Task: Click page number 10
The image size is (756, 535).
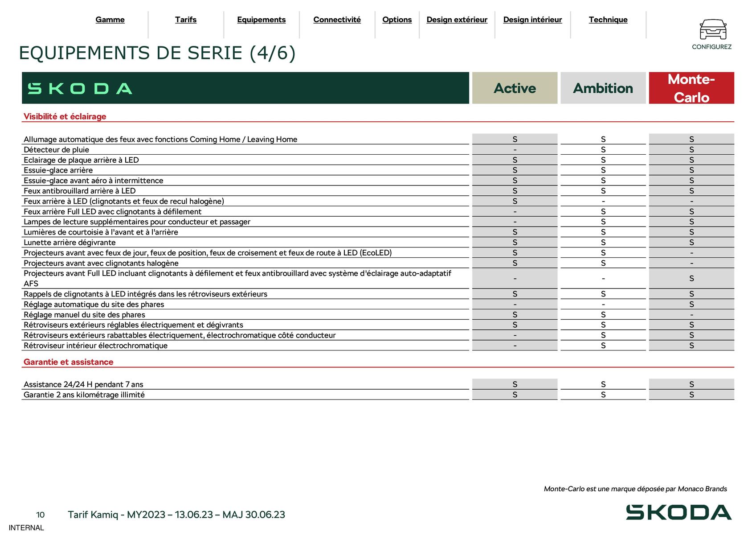Action: click(x=40, y=515)
